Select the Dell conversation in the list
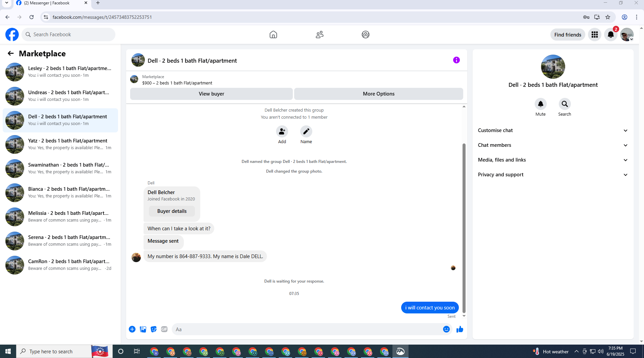 click(60, 120)
